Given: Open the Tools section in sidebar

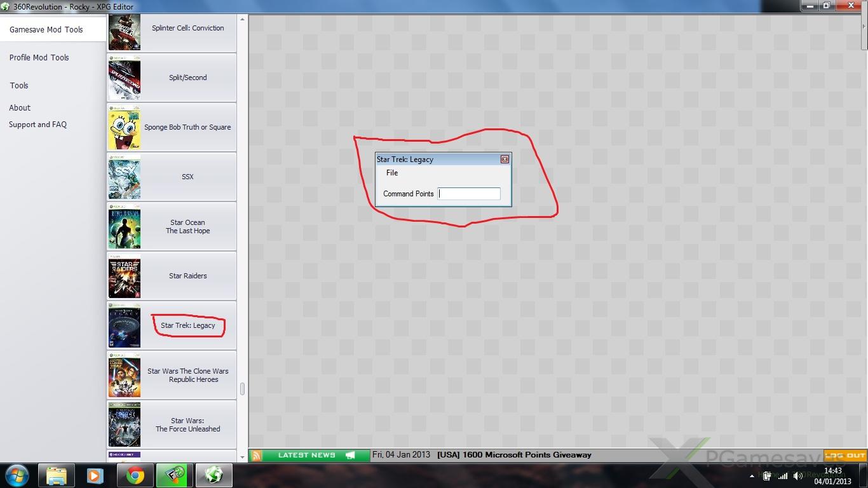Looking at the screenshot, I should pos(19,85).
